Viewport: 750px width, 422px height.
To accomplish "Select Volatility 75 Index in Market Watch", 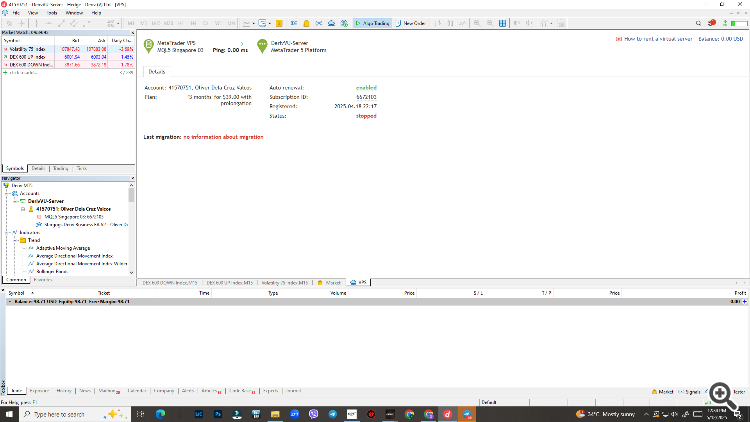I will (68, 49).
